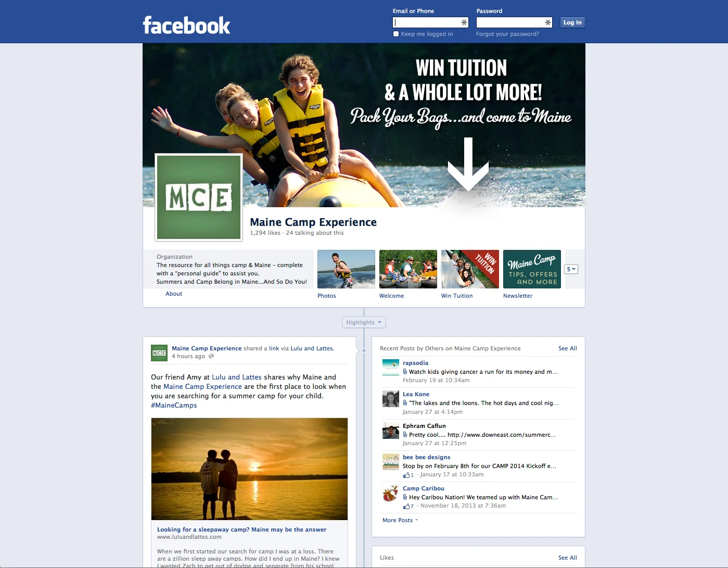Open Looking for a sleepaway camp article link
Image resolution: width=728 pixels, height=568 pixels.
242,529
